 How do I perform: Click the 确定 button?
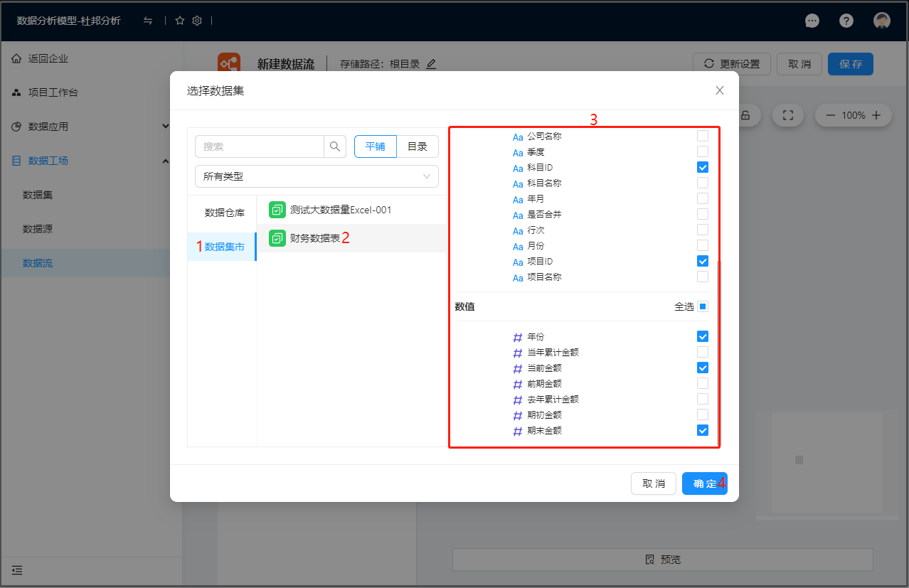[704, 483]
